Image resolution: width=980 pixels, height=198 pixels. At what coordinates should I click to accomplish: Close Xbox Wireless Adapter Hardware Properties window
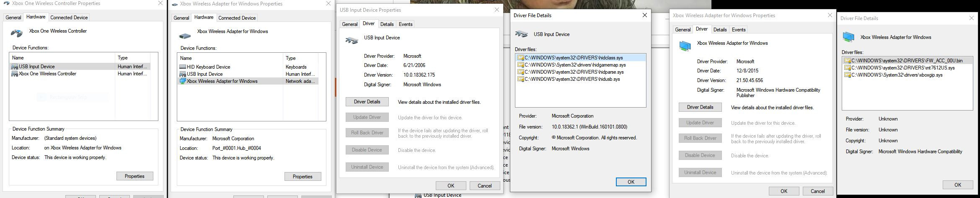pos(328,3)
